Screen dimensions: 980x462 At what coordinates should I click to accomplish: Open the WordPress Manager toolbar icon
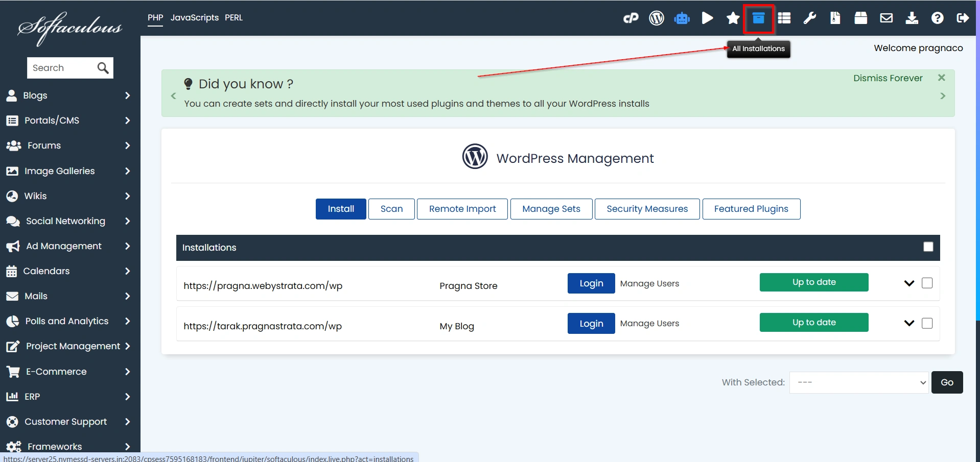pyautogui.click(x=657, y=18)
